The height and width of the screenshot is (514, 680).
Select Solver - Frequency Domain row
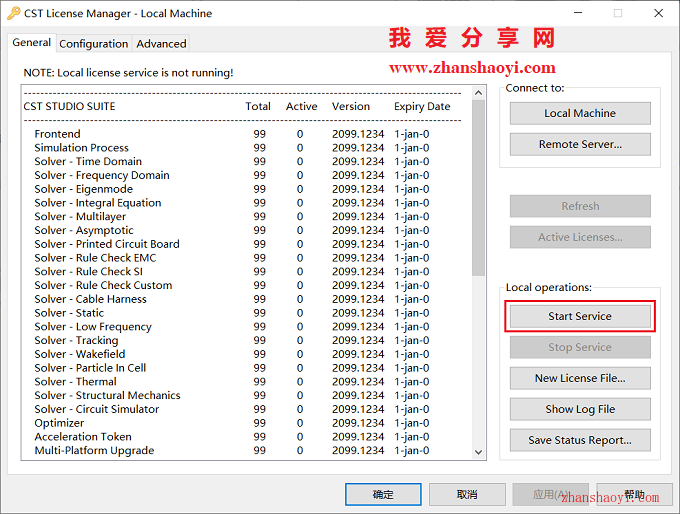coord(232,175)
